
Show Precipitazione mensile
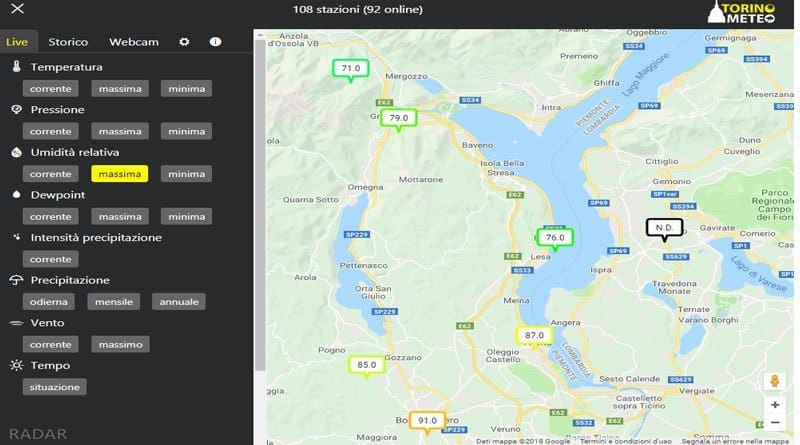point(113,302)
